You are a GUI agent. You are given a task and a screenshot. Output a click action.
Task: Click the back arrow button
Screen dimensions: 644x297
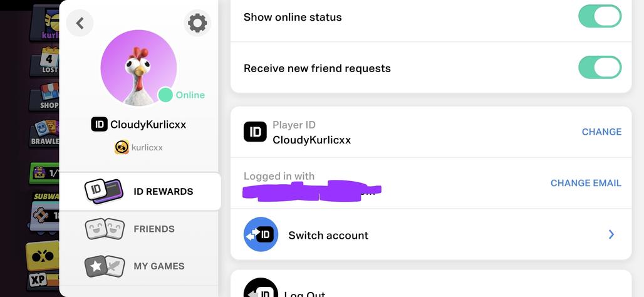pyautogui.click(x=80, y=23)
